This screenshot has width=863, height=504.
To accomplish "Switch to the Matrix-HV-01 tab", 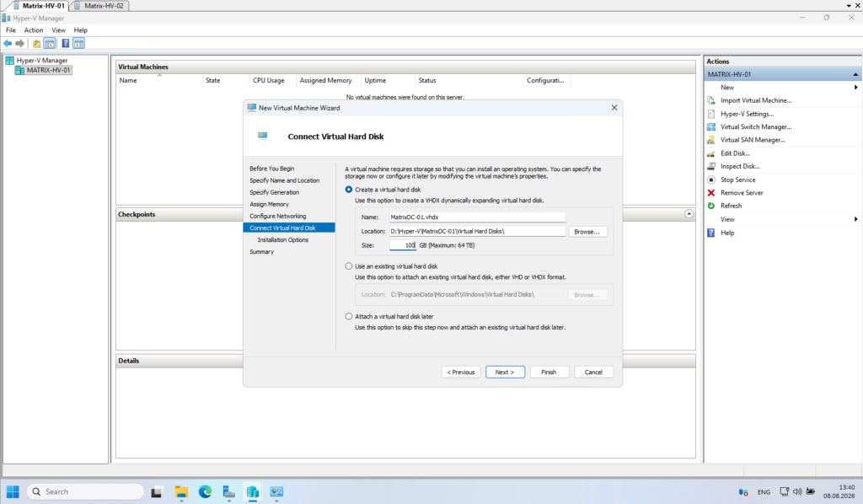I will click(37, 6).
